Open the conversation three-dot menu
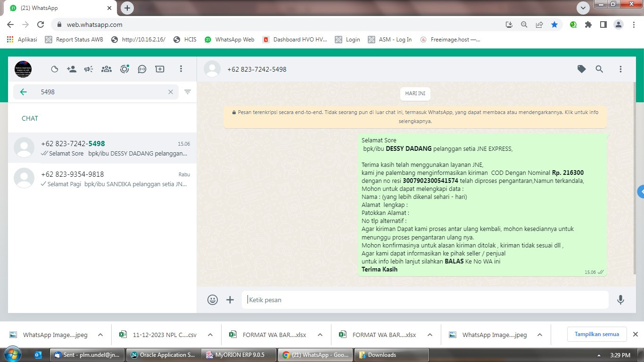Image resolution: width=644 pixels, height=362 pixels. pyautogui.click(x=620, y=69)
